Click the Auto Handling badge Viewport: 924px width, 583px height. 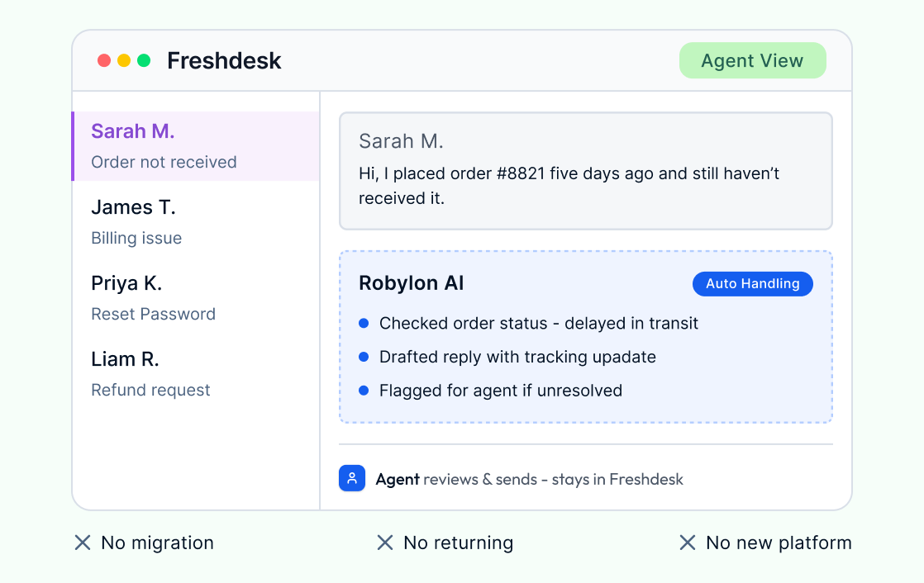coord(753,284)
